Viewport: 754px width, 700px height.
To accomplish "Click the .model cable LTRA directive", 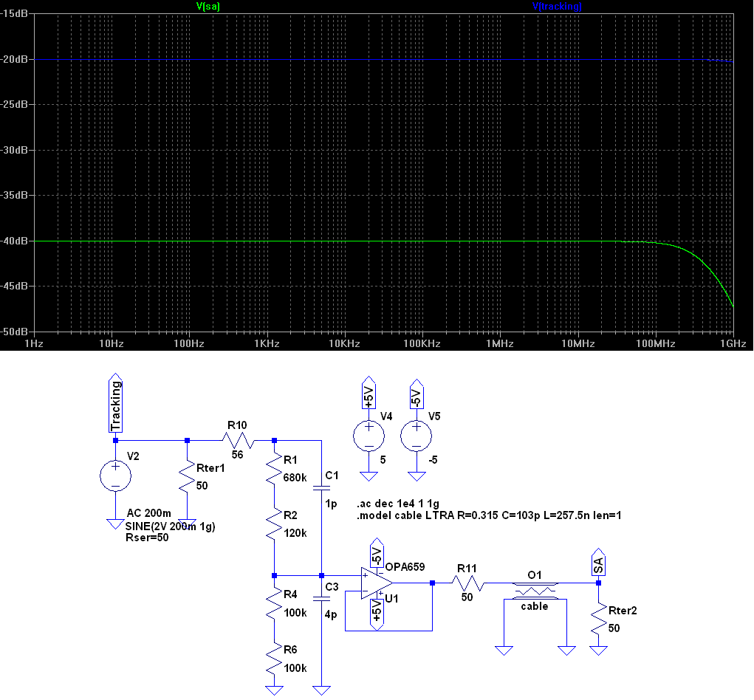I will pos(489,516).
